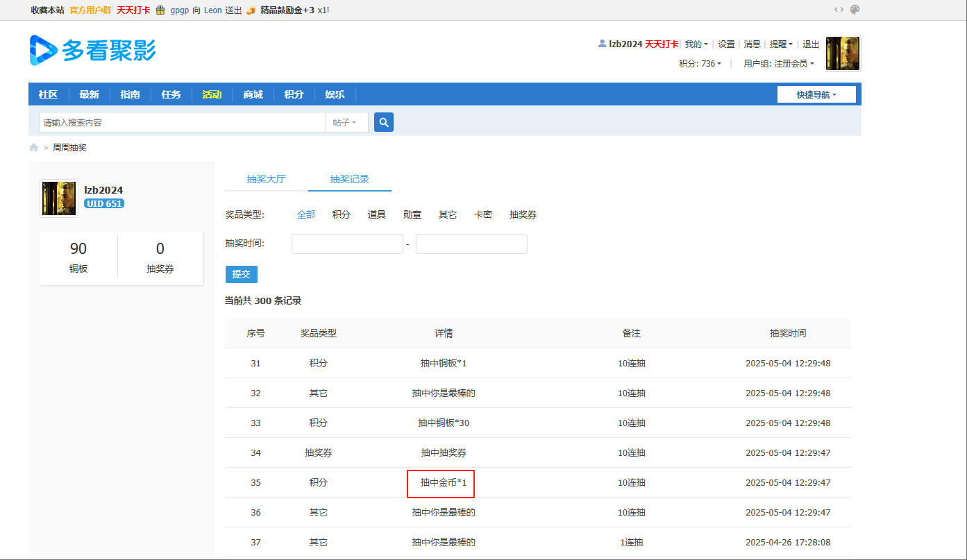Open 商城 in the navigation bar
The width and height of the screenshot is (967, 560).
tap(253, 94)
